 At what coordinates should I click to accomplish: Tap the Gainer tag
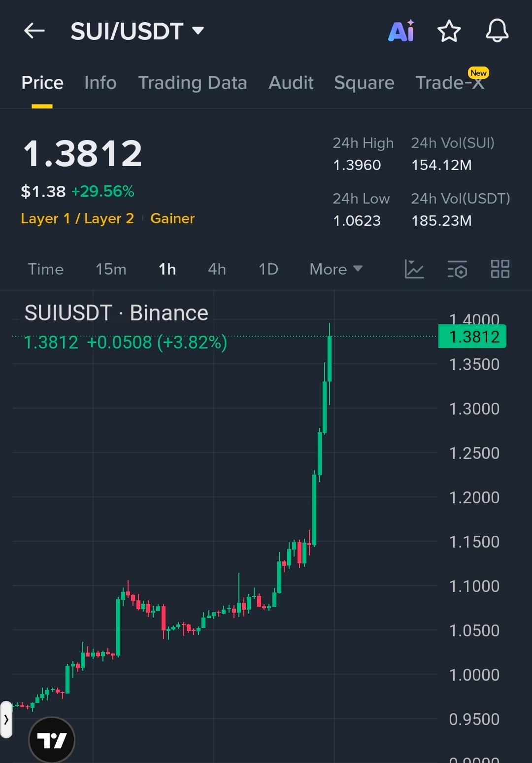coord(172,218)
